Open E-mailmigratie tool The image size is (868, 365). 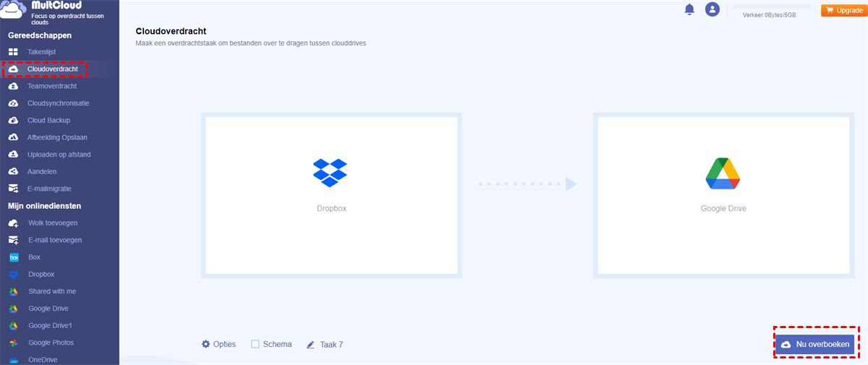point(50,189)
